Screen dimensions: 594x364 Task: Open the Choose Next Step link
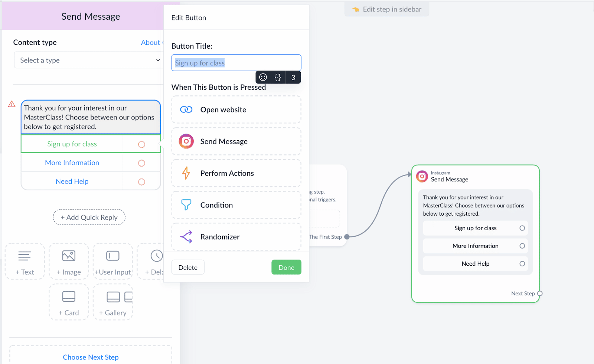coord(91,357)
